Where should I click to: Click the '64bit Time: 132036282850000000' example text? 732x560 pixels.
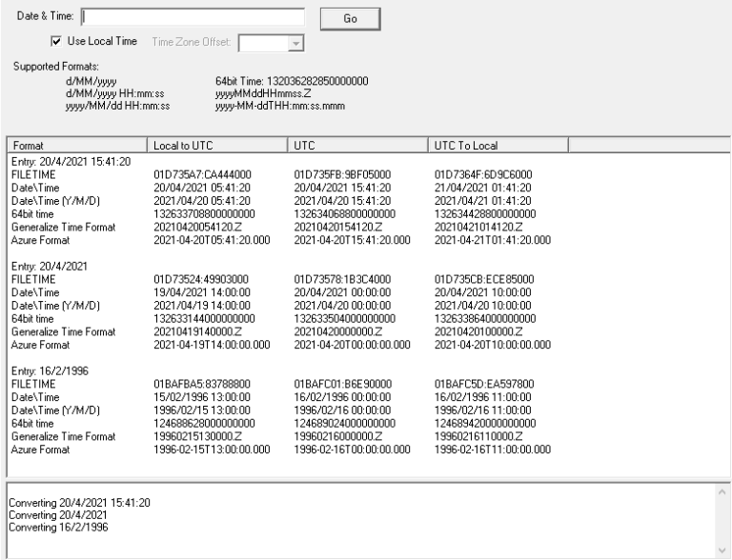tap(292, 81)
